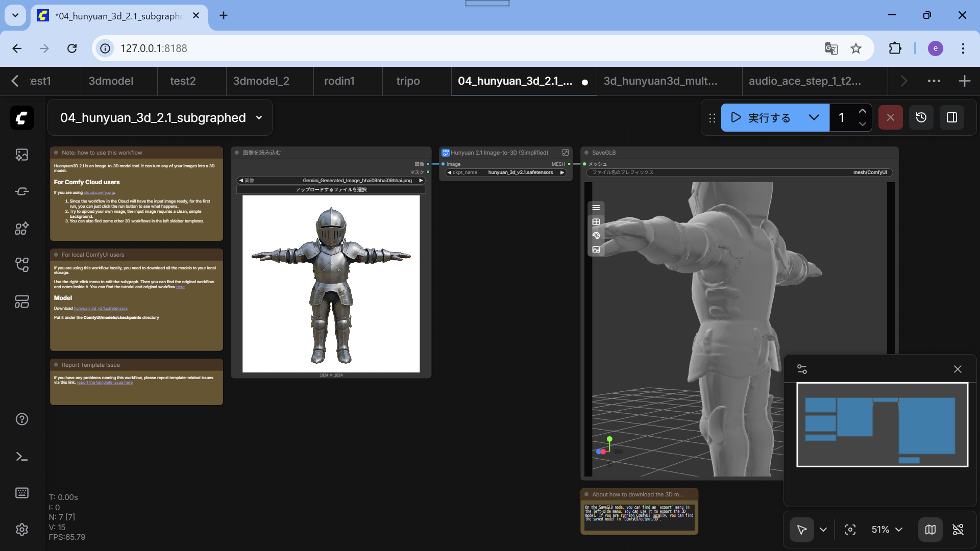Switch to the rodin1 workflow tab
The width and height of the screenshot is (980, 551).
pos(339,81)
